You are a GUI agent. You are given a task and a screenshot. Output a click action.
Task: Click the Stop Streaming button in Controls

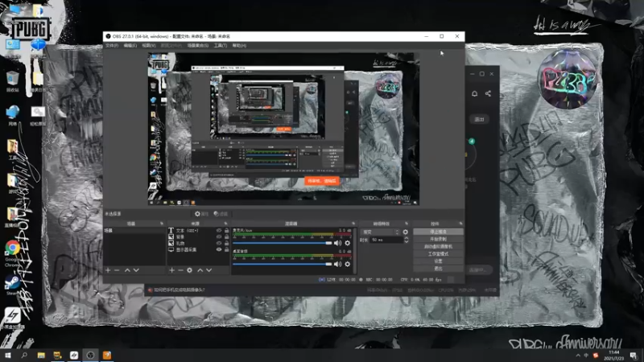tap(438, 232)
